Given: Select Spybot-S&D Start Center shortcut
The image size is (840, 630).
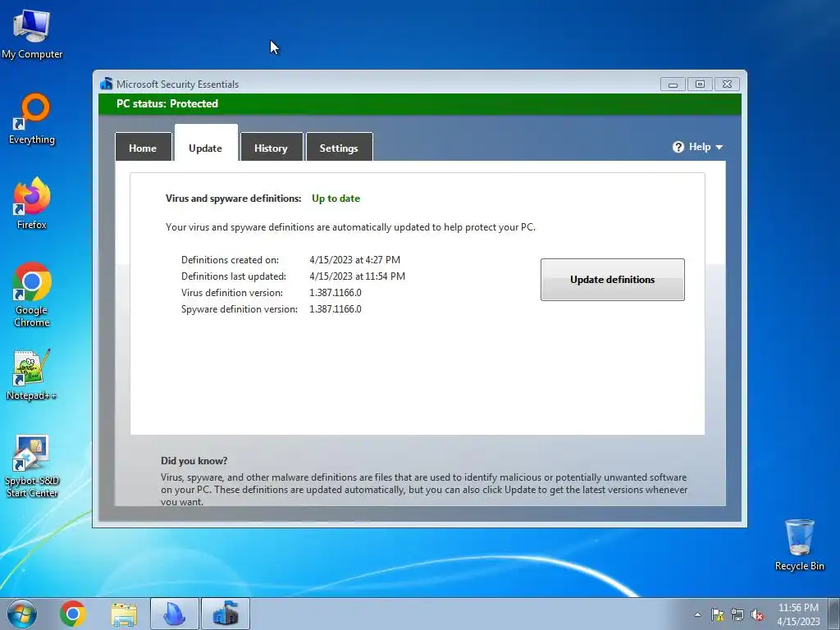Looking at the screenshot, I should [32, 466].
